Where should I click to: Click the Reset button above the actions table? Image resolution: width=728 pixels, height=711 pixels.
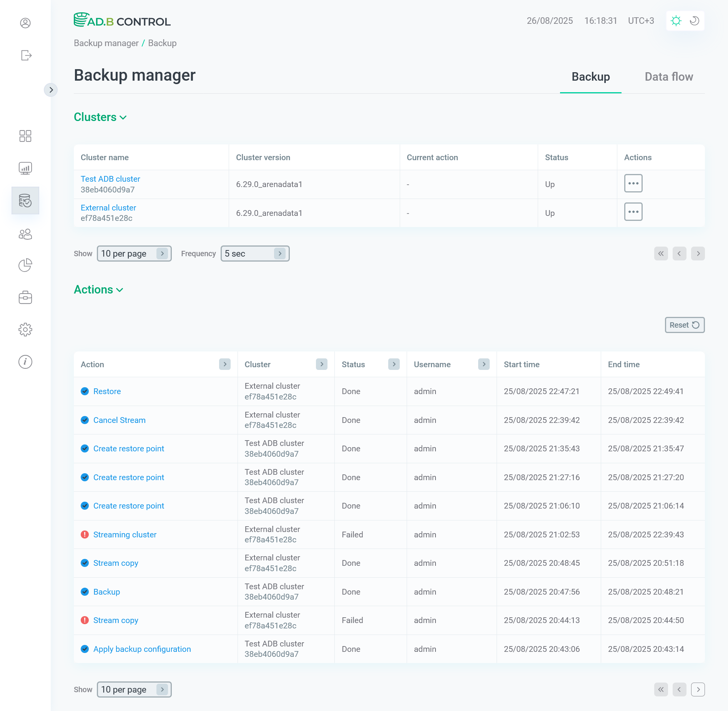click(684, 325)
